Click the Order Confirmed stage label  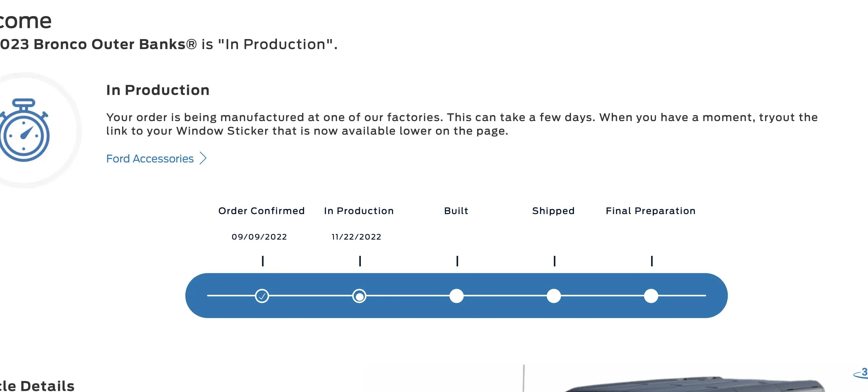tap(261, 211)
